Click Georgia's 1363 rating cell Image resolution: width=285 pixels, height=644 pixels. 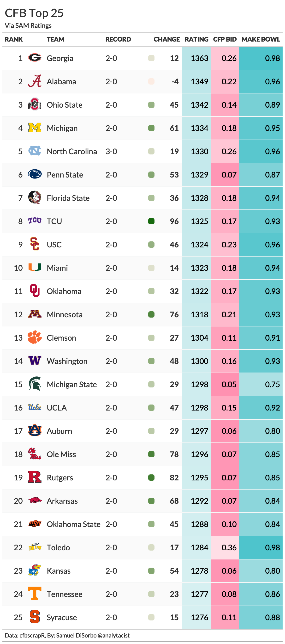pos(196,58)
